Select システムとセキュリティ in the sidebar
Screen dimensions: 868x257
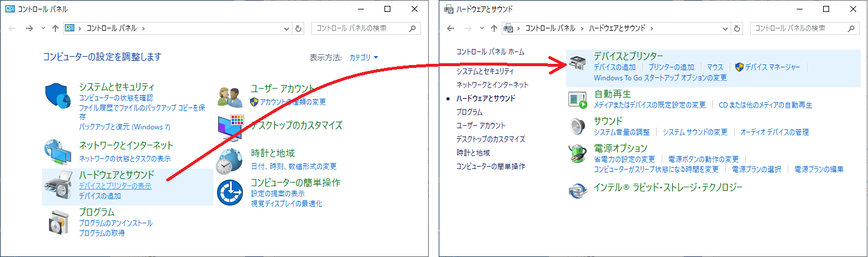(485, 71)
